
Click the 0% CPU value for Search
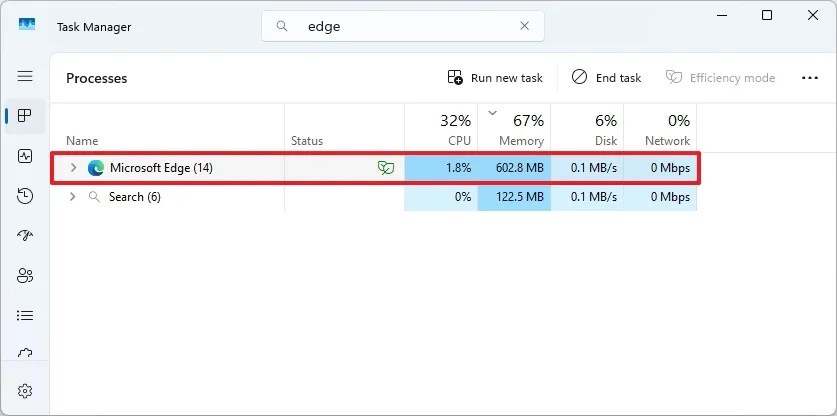pyautogui.click(x=462, y=197)
